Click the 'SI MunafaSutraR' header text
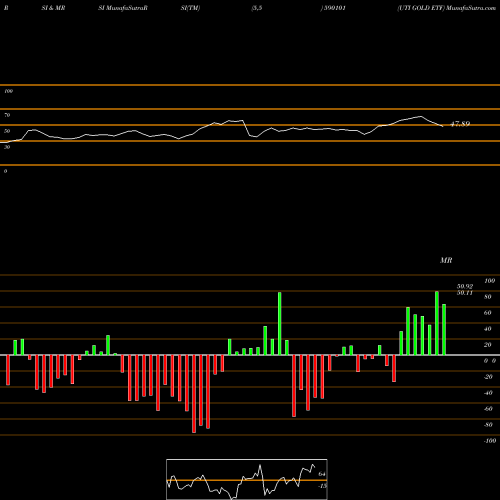The width and height of the screenshot is (500, 500). point(123,8)
